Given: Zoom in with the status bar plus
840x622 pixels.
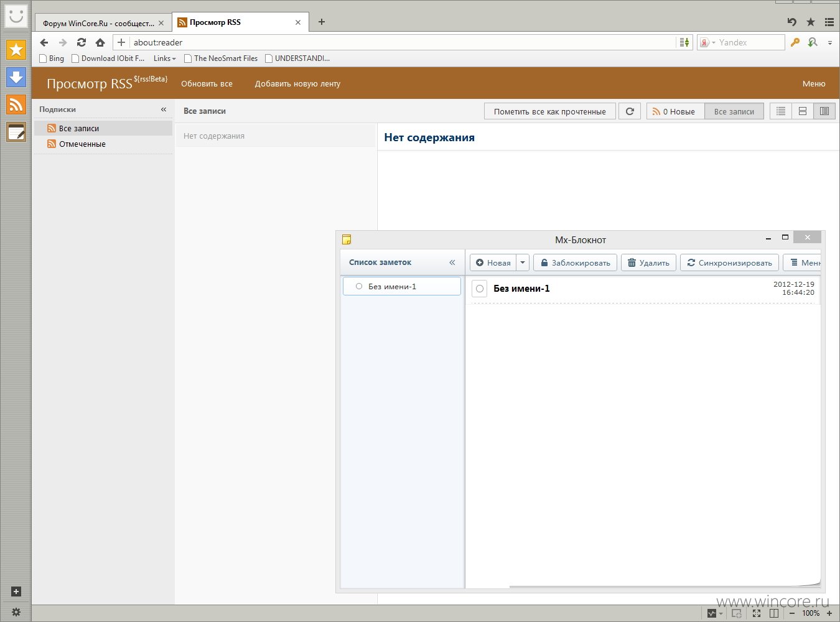Looking at the screenshot, I should click(829, 613).
